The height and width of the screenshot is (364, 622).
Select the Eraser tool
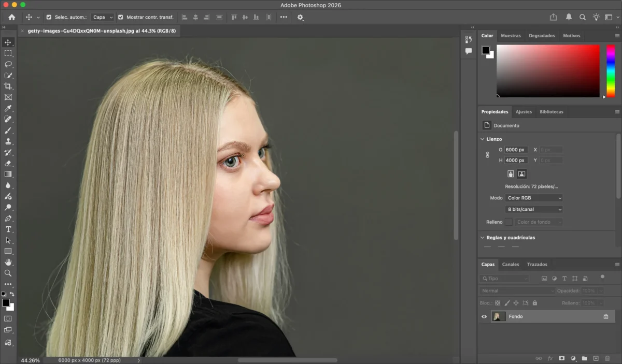(8, 163)
